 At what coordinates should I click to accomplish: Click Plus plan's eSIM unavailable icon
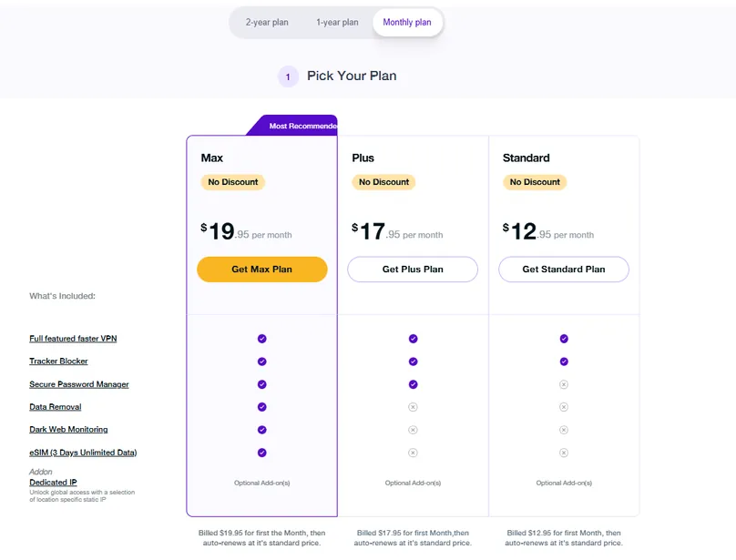click(x=413, y=453)
